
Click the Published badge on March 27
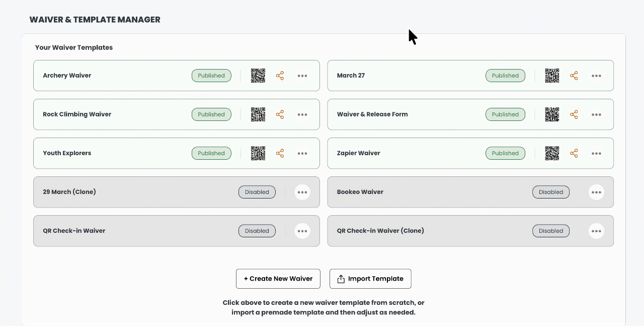coord(505,76)
